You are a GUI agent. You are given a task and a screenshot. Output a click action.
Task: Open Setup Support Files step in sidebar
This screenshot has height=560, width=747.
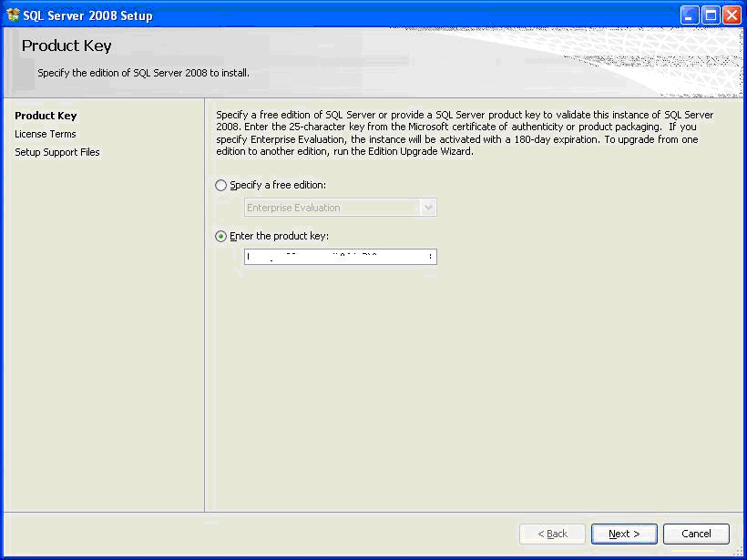pos(57,152)
